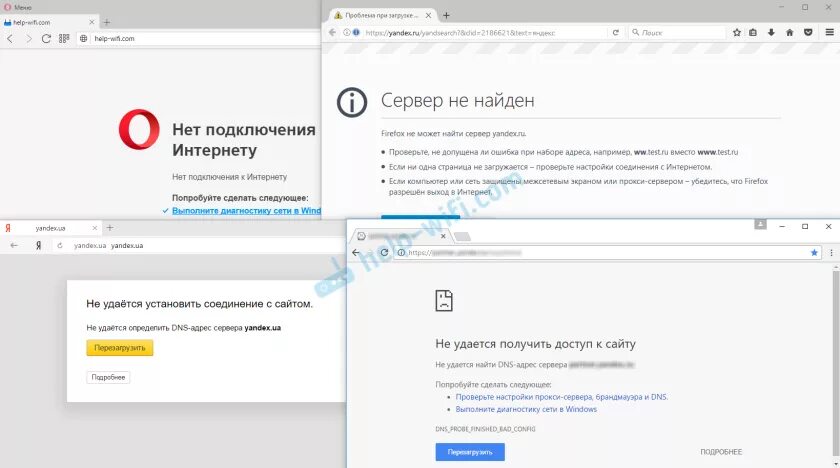Viewport: 840px width, 468px height.
Task: Open Firefox Pocket icon
Action: pyautogui.click(x=808, y=33)
